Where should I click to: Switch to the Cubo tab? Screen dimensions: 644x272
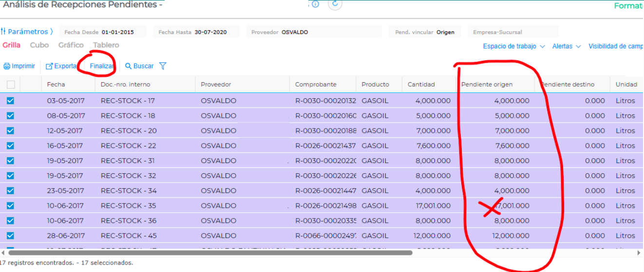(x=39, y=45)
